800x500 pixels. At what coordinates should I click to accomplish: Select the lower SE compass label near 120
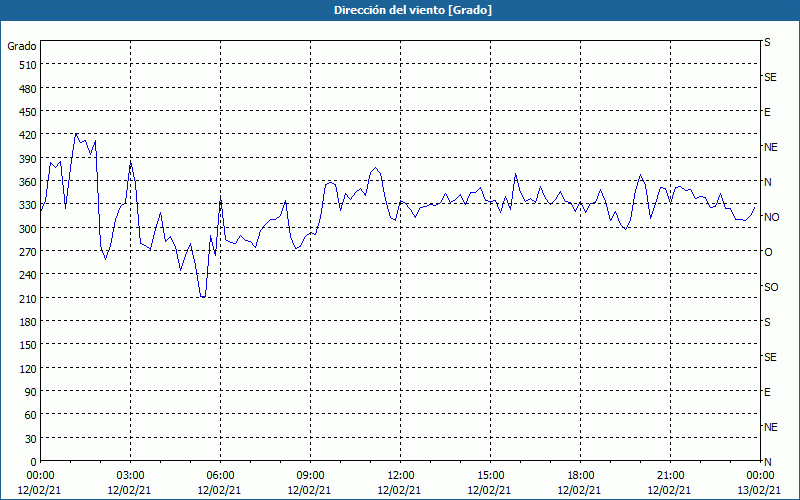(770, 357)
